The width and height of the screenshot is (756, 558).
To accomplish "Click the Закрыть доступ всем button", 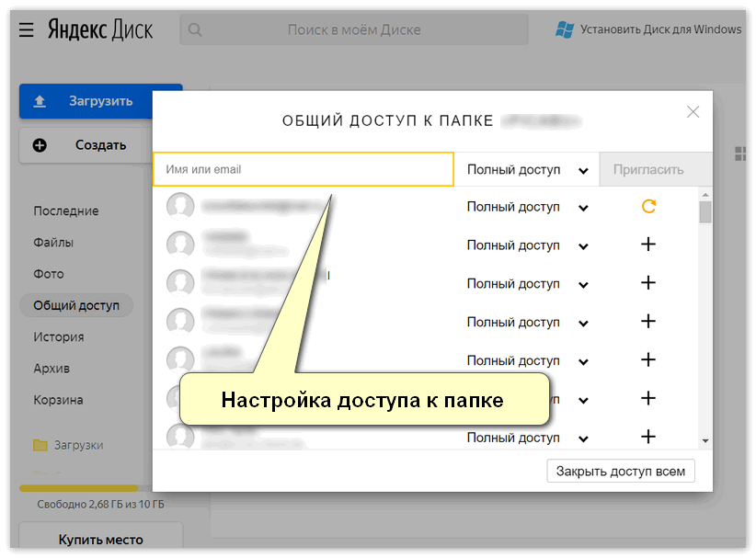I will (x=621, y=471).
